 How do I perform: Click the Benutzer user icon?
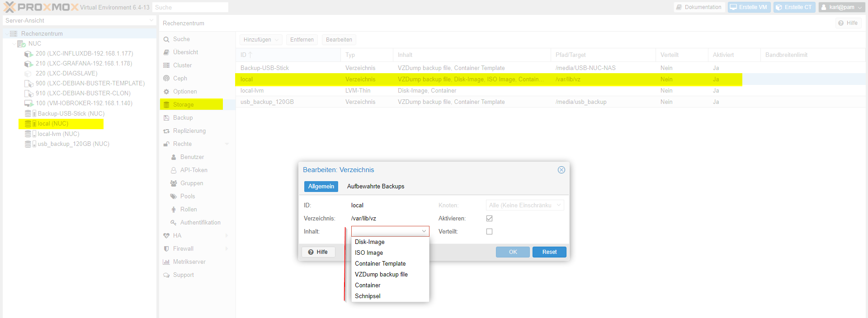(x=174, y=157)
